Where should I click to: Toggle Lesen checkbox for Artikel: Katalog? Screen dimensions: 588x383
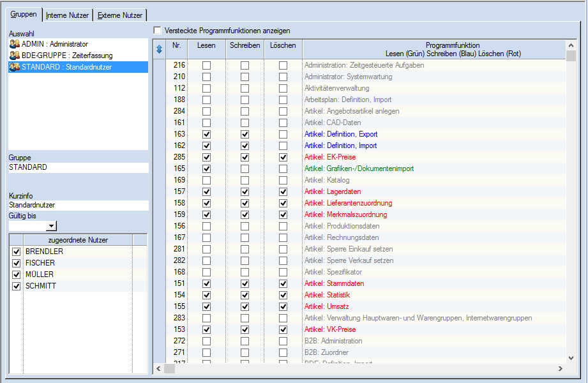click(206, 180)
